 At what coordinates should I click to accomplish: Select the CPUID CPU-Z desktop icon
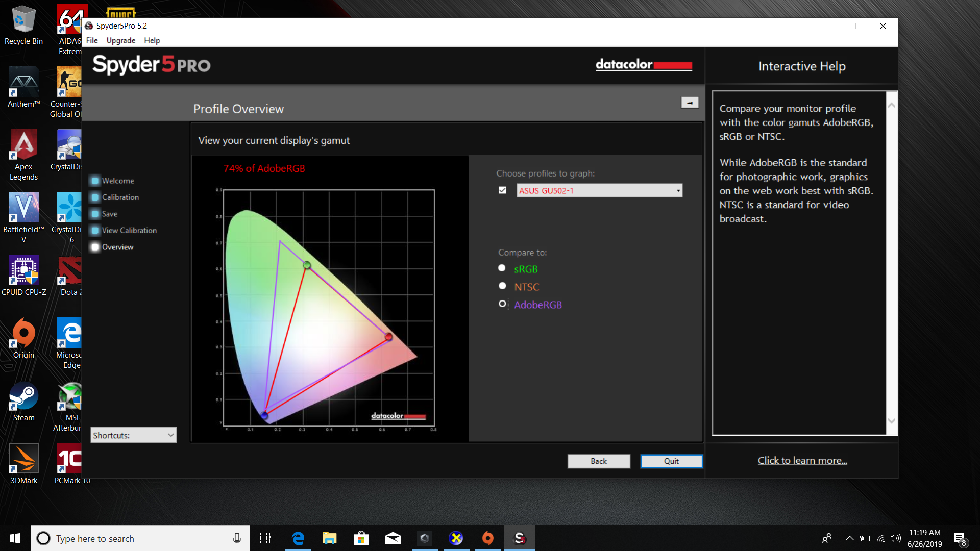click(23, 276)
